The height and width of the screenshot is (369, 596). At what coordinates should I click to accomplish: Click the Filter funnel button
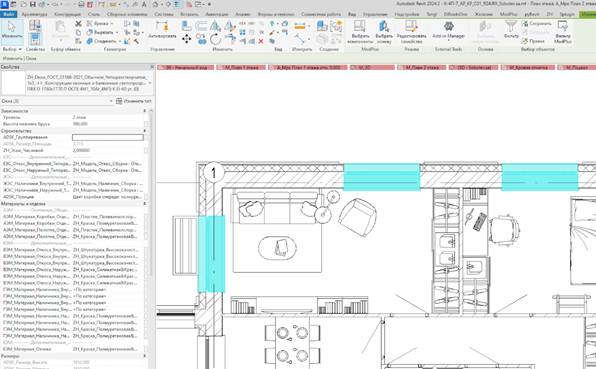pos(511,29)
